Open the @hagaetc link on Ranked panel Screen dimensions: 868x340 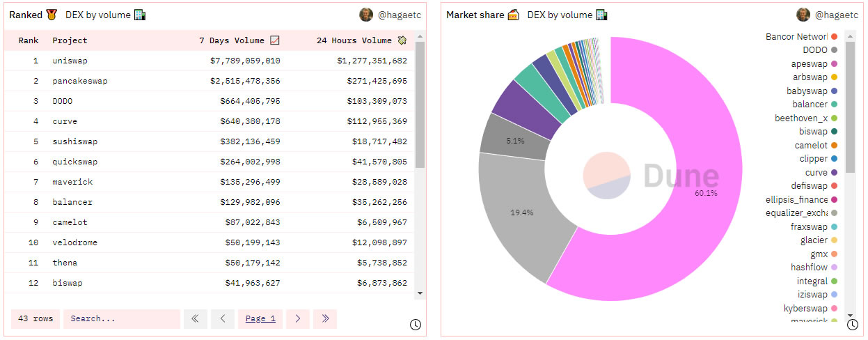pos(399,15)
